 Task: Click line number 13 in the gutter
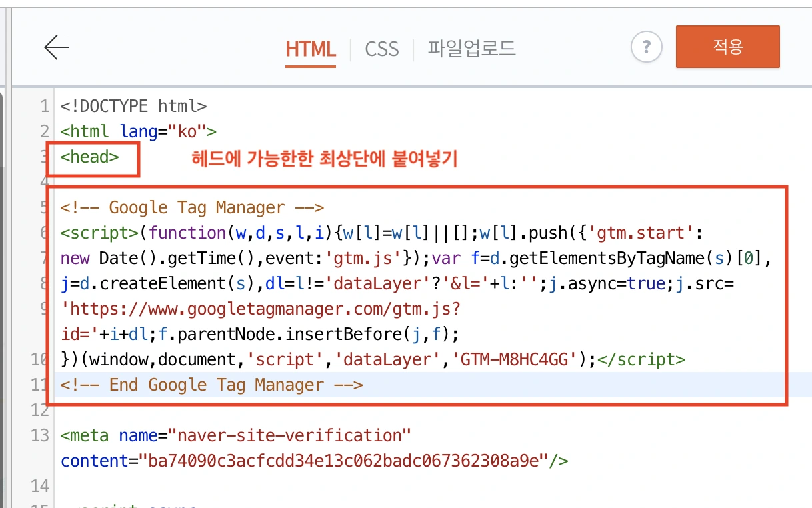coord(40,435)
